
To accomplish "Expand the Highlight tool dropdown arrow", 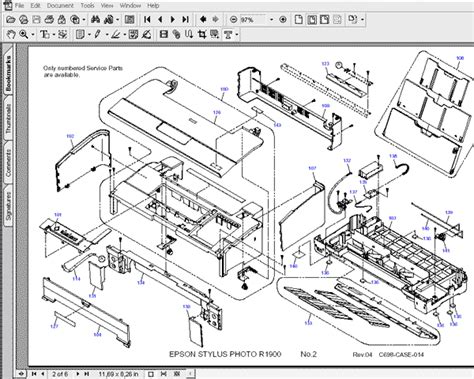I will [124, 34].
